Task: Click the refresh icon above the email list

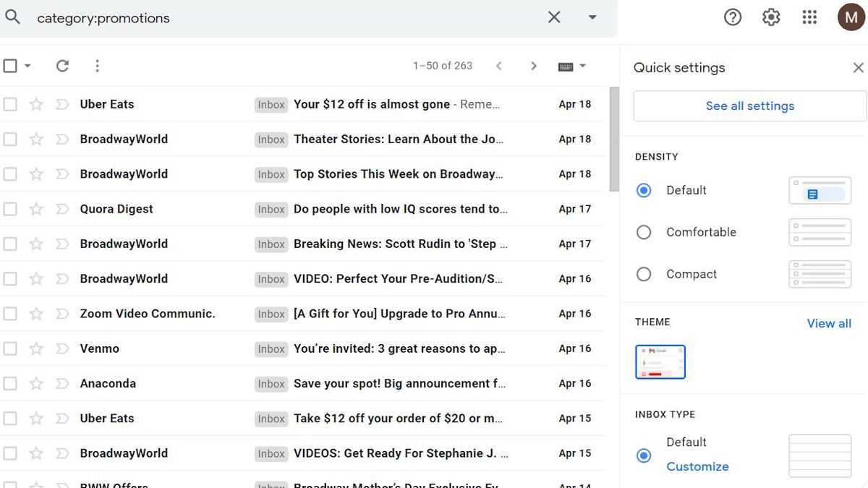Action: 62,65
